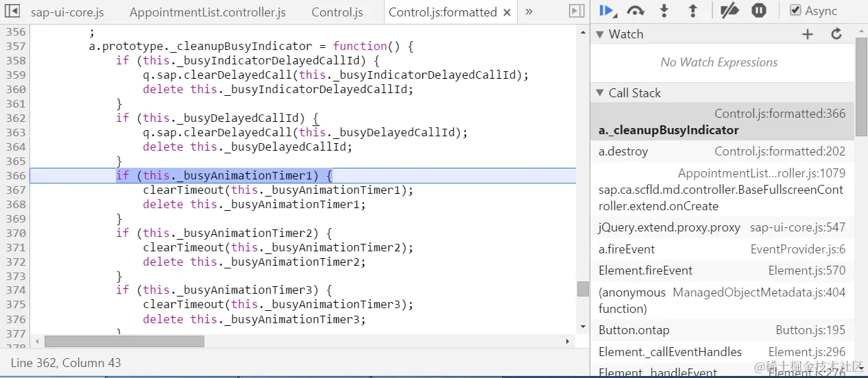The image size is (868, 378).
Task: Step into next function call
Action: coord(664,10)
